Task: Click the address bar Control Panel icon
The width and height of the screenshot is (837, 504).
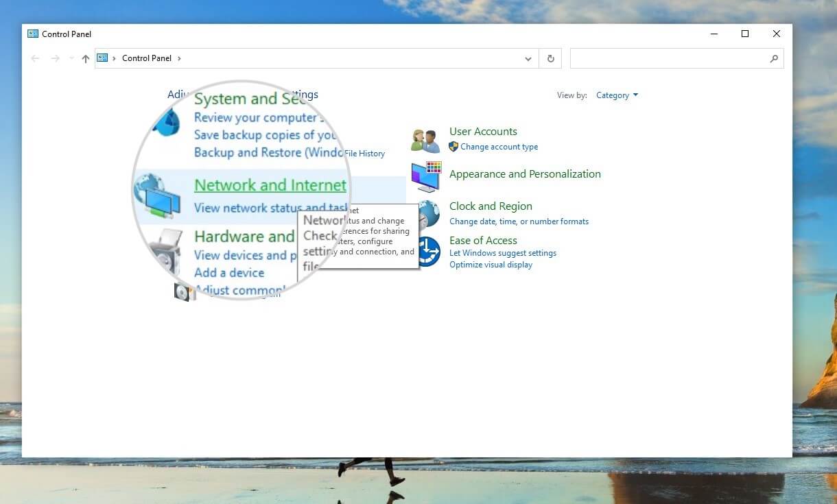Action: point(102,58)
